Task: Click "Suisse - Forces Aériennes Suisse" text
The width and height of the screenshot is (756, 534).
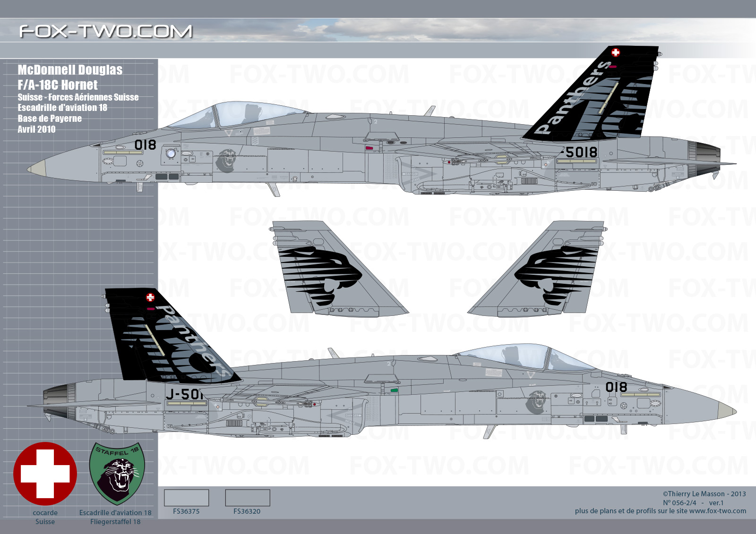Action: point(78,97)
